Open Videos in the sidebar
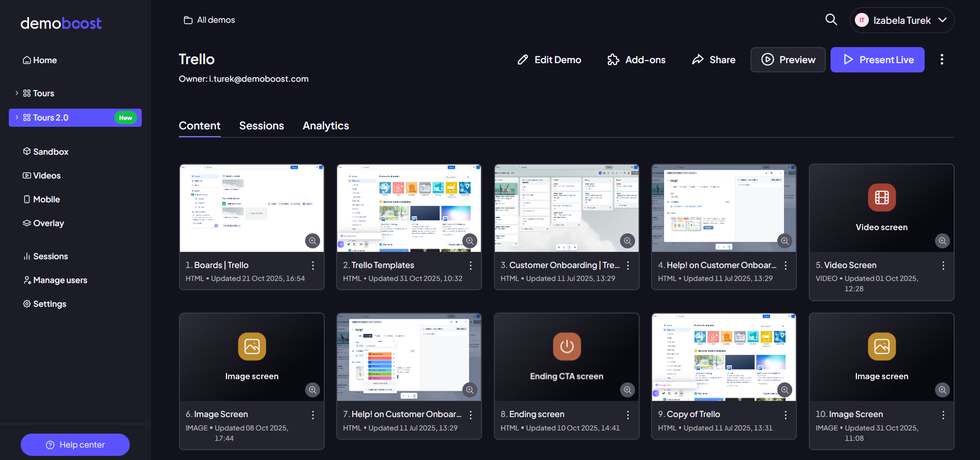 [x=42, y=175]
